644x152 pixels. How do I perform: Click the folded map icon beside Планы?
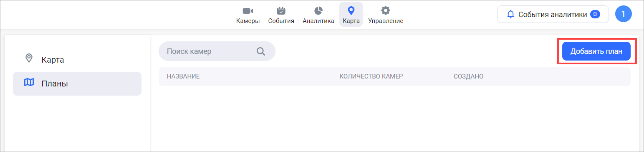coord(29,82)
